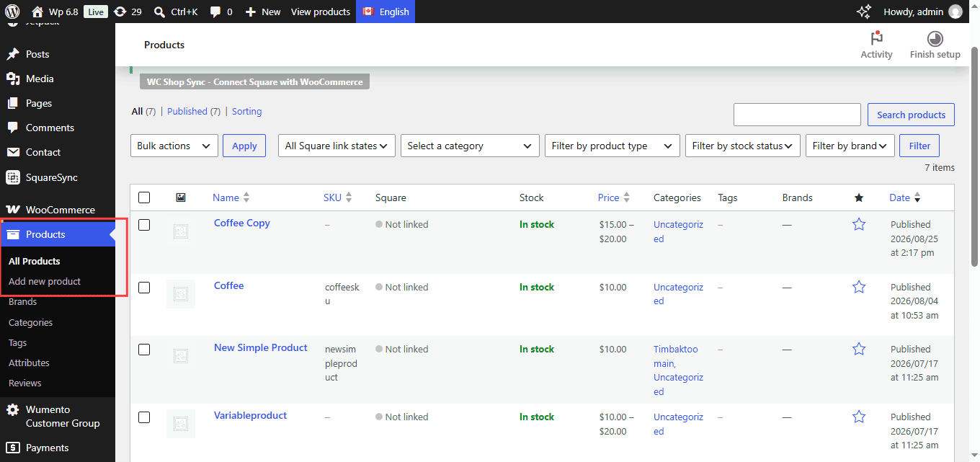Click the AI sparkle icon near Howdy, admin
The height and width of the screenshot is (462, 980).
tap(863, 12)
